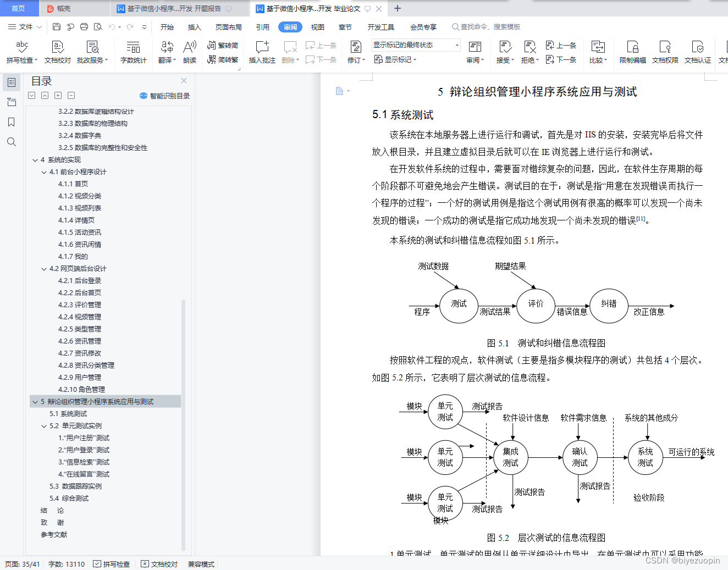Go to previous change (上一条) beside 拒绝
This screenshot has width=728, height=570.
561,45
